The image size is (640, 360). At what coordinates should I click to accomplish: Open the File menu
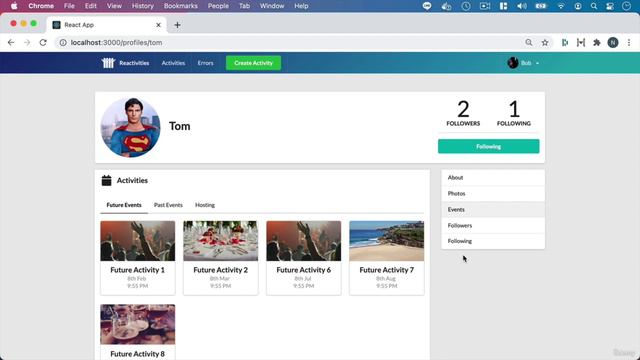(69, 6)
